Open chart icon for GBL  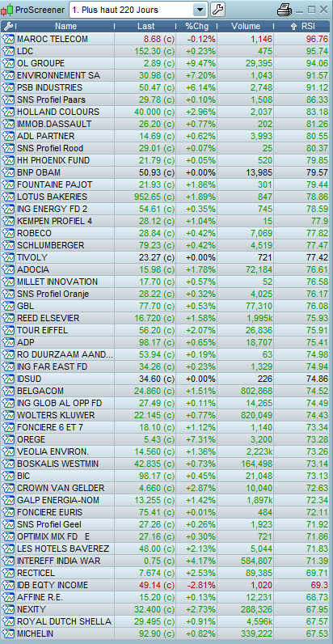(x=8, y=306)
